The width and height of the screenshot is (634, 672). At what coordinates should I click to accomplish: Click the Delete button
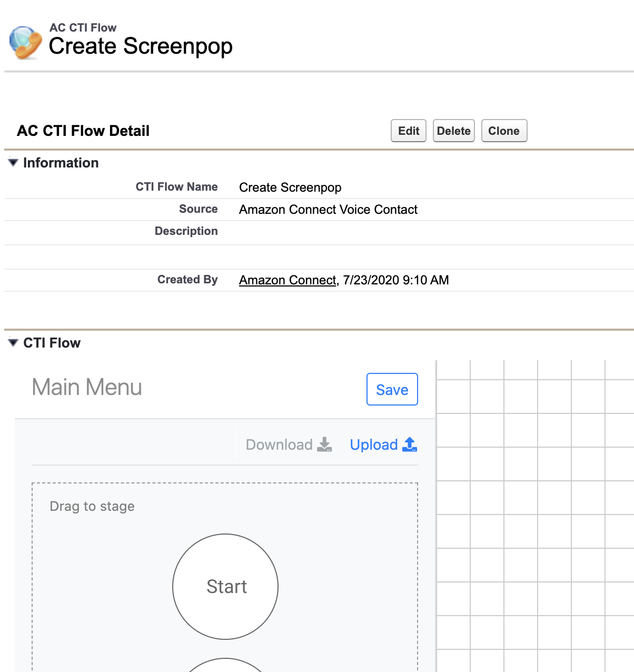(454, 131)
